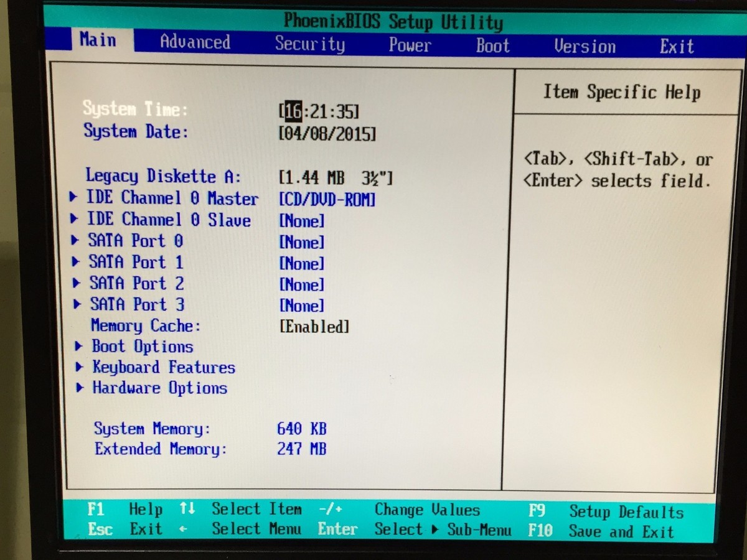Click the None value for SATA Port 2
This screenshot has height=560, width=747.
302,284
